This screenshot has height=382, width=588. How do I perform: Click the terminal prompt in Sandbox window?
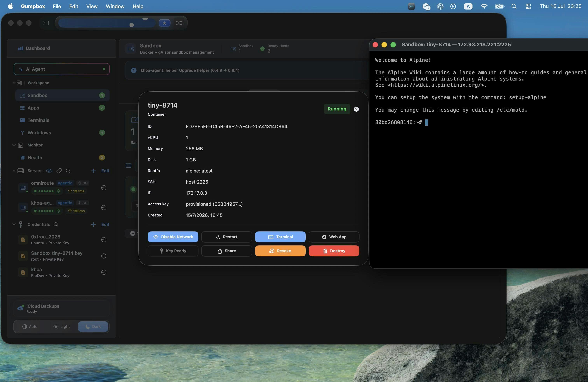[x=402, y=123]
